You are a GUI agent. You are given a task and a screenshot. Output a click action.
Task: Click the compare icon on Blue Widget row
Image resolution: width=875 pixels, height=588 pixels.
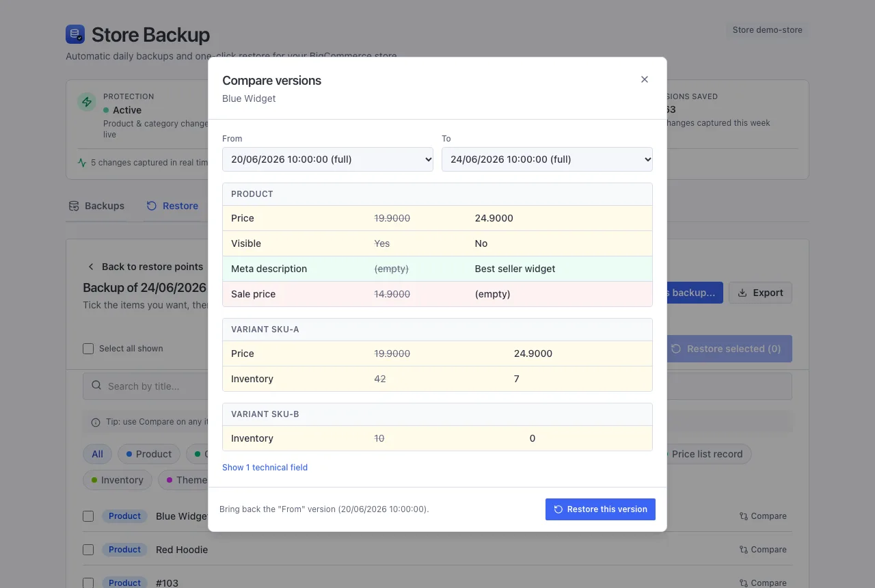pos(744,516)
